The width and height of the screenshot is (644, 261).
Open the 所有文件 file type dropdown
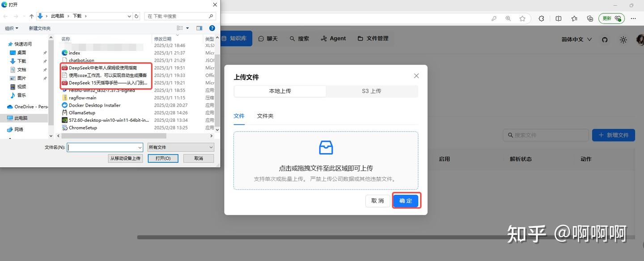click(181, 147)
